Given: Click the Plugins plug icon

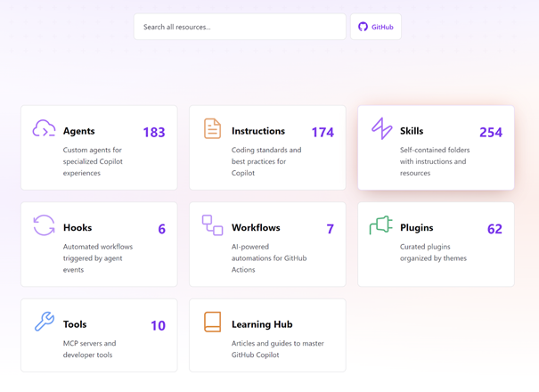Looking at the screenshot, I should (380, 225).
